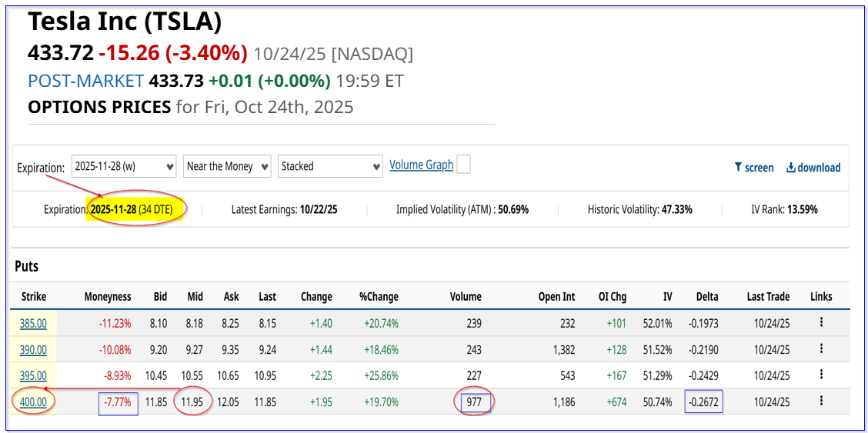Click the screen filter icon

(x=738, y=168)
